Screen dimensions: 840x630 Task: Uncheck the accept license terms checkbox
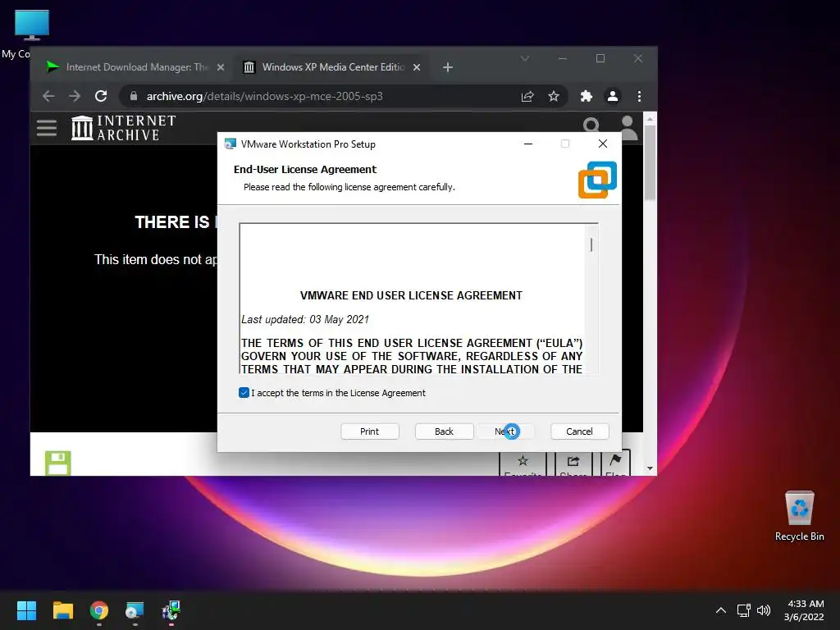coord(244,393)
